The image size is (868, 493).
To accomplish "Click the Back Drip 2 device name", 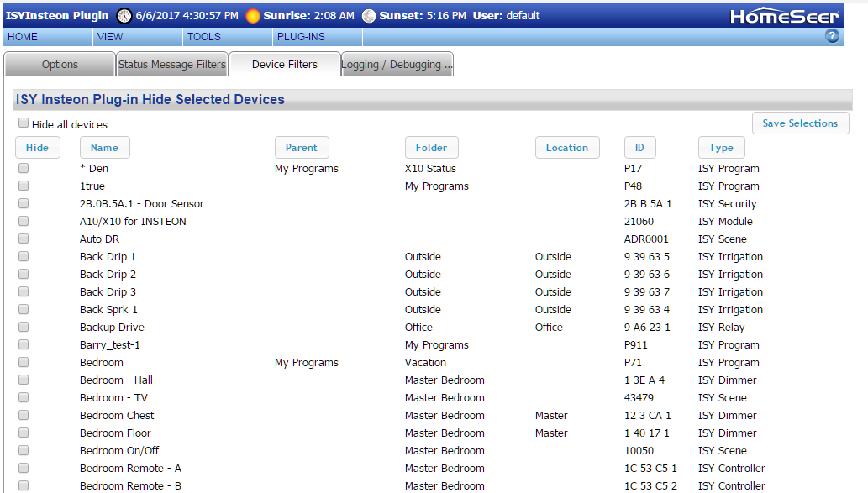I will pos(108,275).
